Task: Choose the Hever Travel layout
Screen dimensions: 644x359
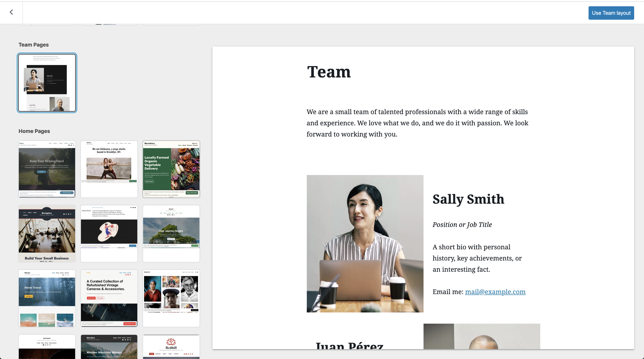Action: [x=47, y=298]
